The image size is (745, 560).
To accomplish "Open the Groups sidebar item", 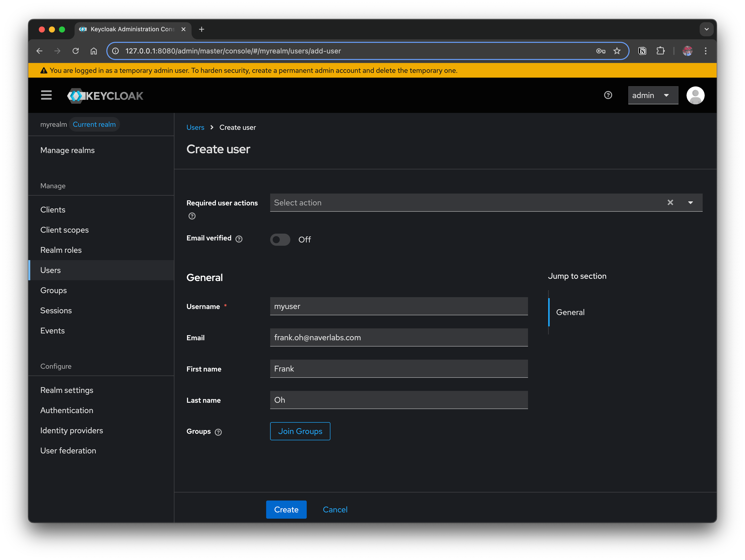I will (53, 290).
